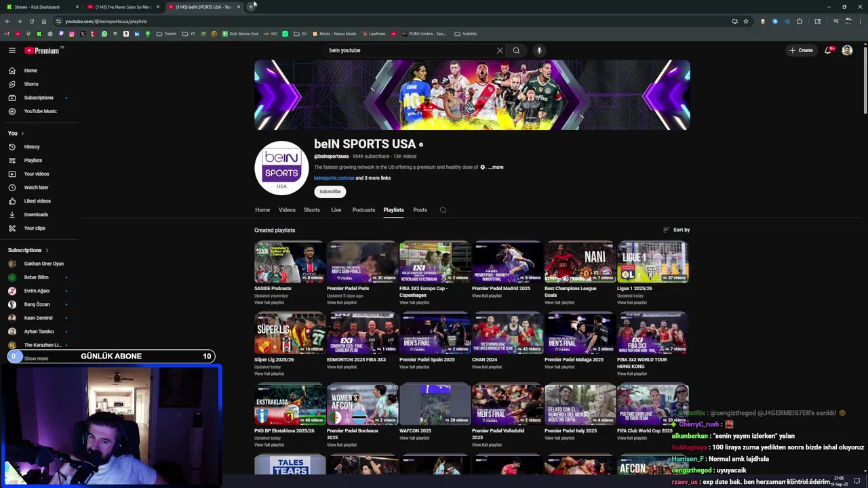Subscribe to beIN SPORTS USA
This screenshot has height=488, width=868.
click(330, 192)
